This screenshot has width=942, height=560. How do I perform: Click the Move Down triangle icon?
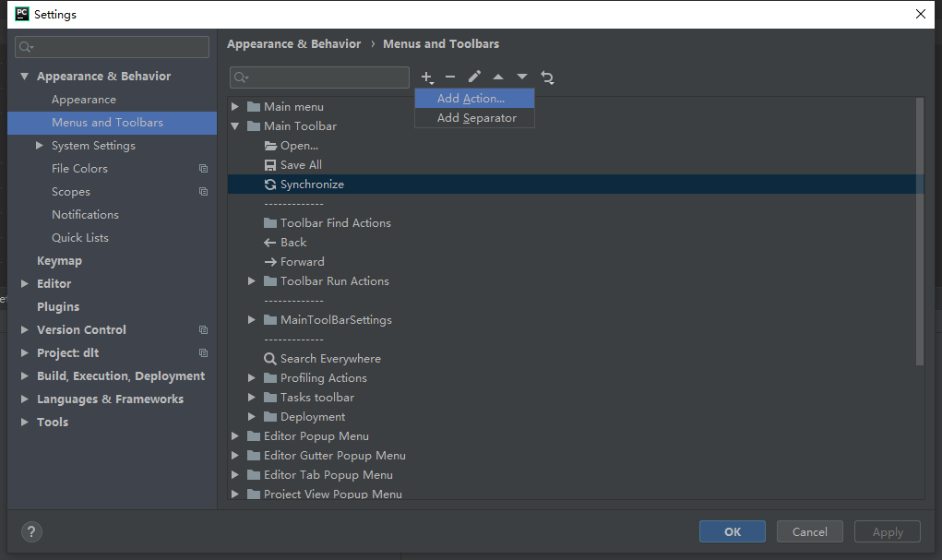[x=522, y=77]
